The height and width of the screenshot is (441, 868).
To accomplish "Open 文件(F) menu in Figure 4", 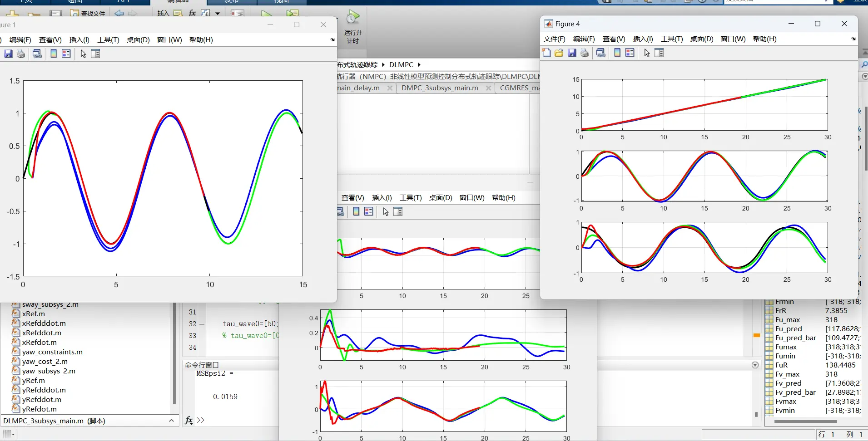I will (x=555, y=39).
